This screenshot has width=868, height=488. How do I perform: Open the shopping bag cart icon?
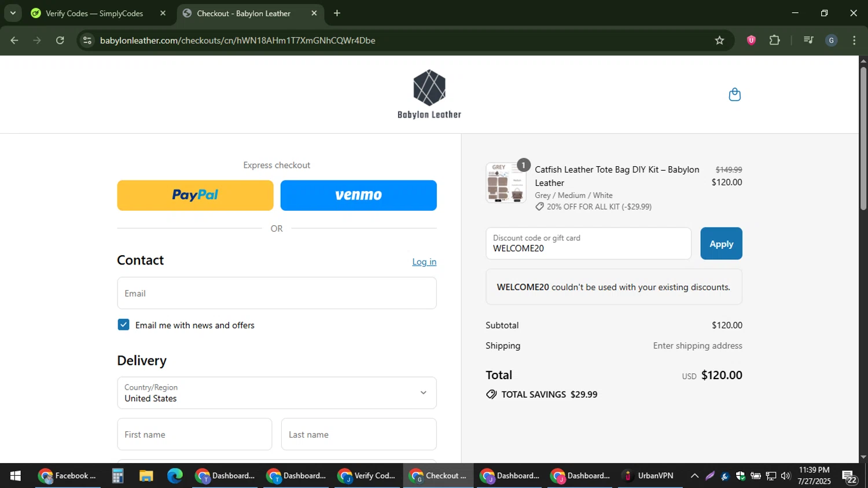[x=734, y=94]
